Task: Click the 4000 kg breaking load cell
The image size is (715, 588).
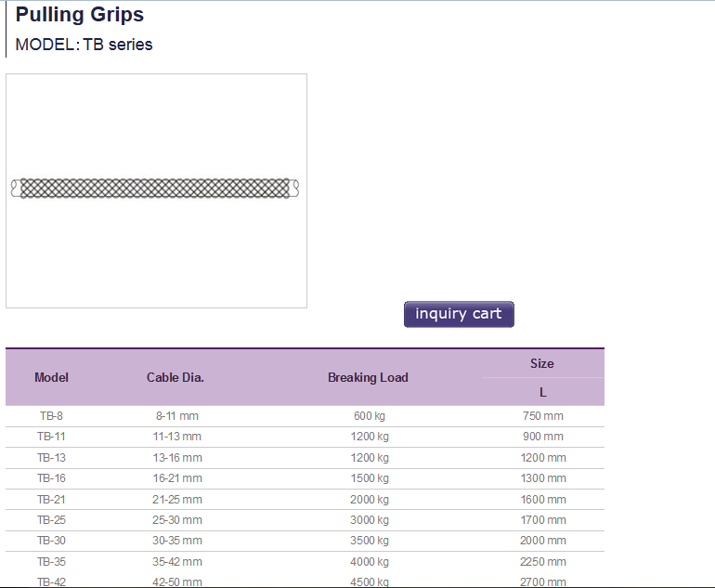Action: pyautogui.click(x=370, y=562)
